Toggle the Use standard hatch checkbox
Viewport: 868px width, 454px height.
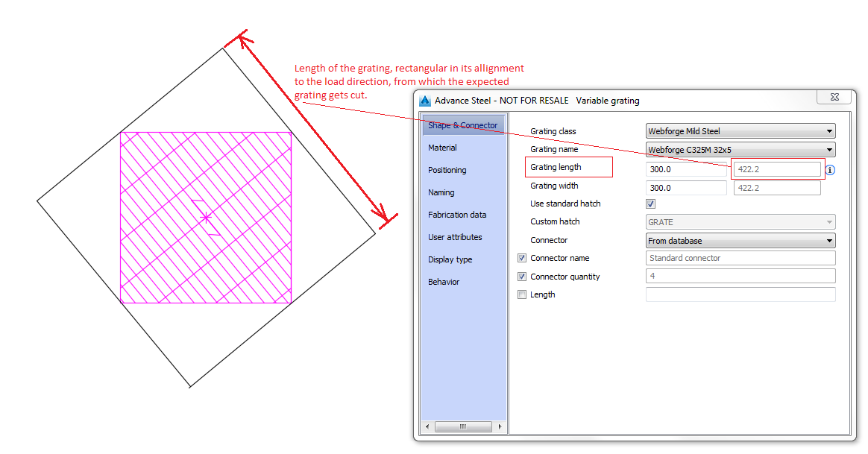tap(650, 204)
